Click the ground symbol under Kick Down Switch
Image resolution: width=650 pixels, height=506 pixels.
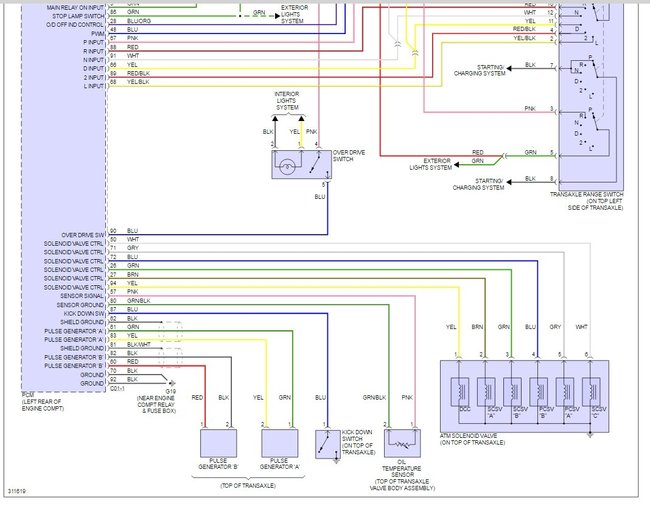point(336,461)
